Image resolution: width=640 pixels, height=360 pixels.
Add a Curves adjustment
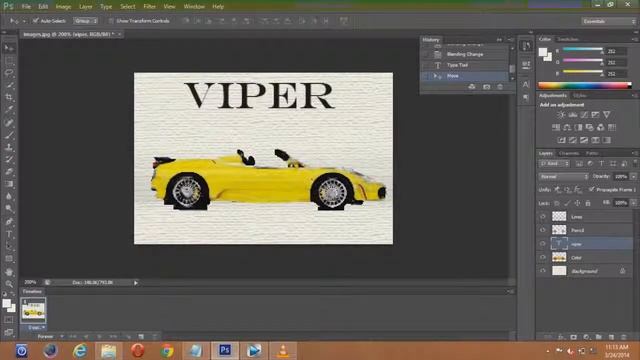(x=584, y=115)
